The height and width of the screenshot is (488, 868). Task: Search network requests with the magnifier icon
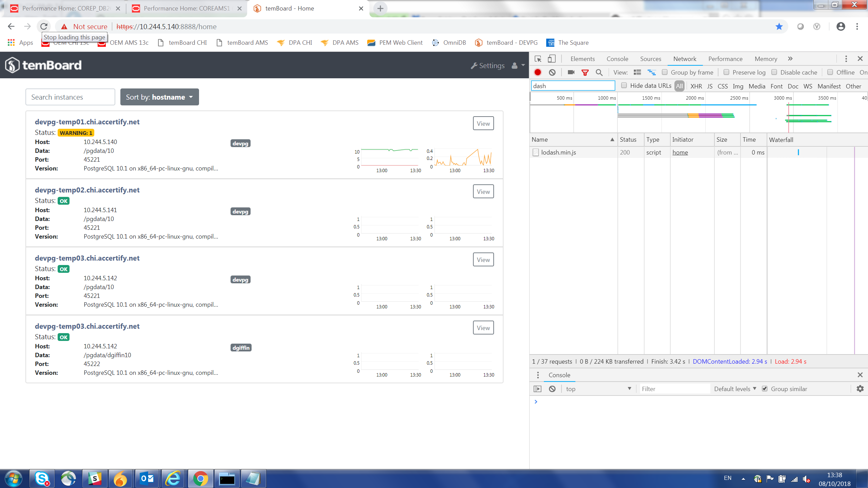[599, 72]
